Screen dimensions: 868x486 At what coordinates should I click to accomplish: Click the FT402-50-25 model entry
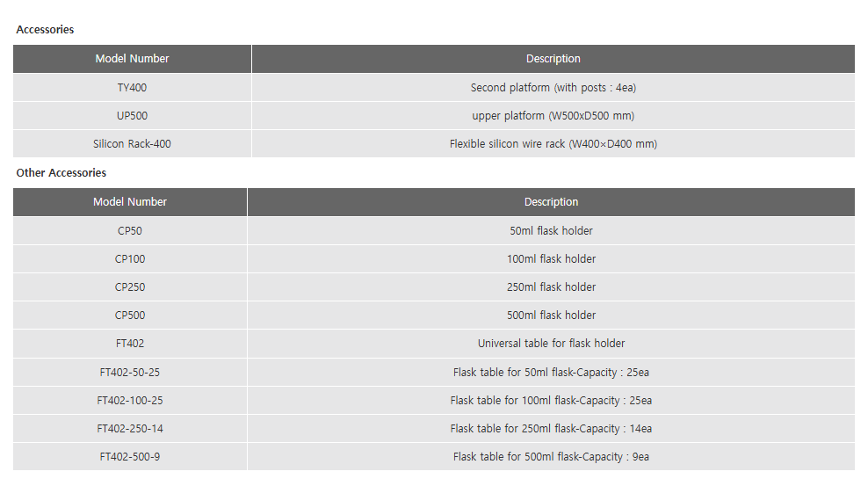(x=129, y=373)
